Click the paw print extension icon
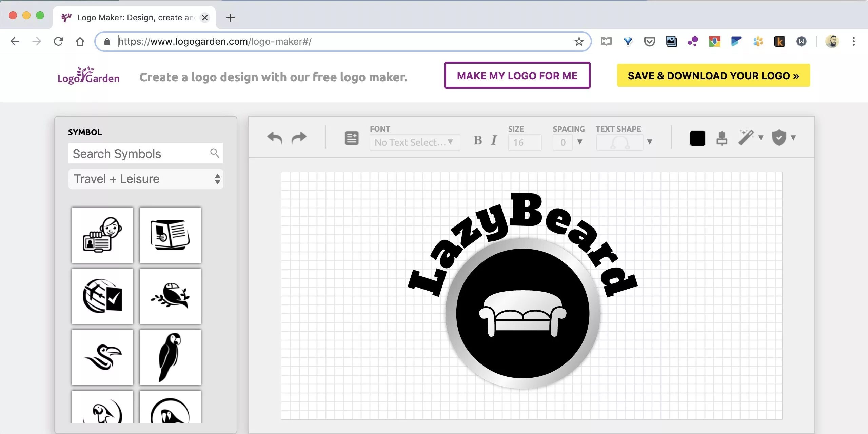868x434 pixels. 758,41
